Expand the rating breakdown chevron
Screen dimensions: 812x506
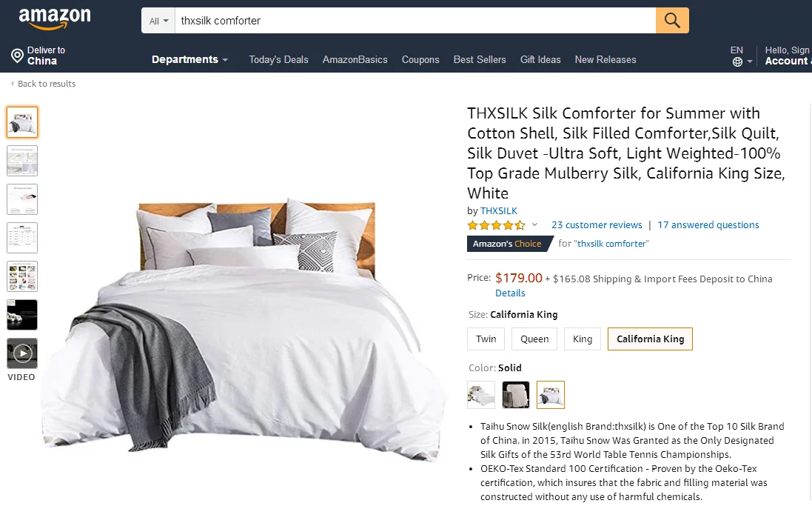(535, 225)
